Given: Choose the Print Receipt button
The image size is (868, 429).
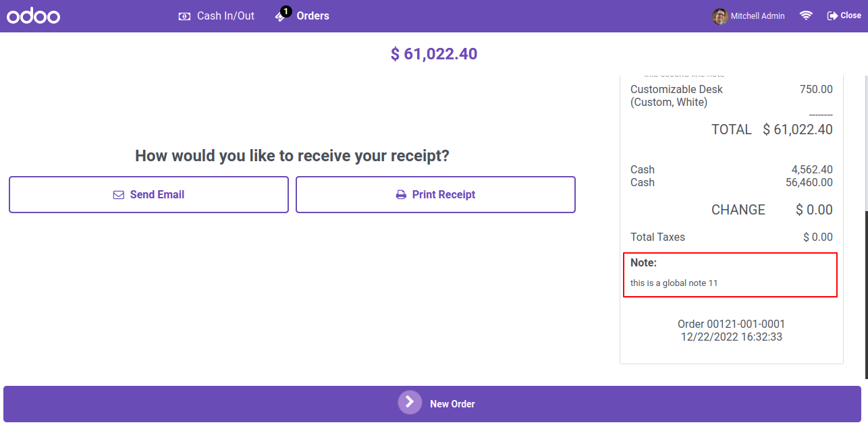Looking at the screenshot, I should pyautogui.click(x=435, y=194).
